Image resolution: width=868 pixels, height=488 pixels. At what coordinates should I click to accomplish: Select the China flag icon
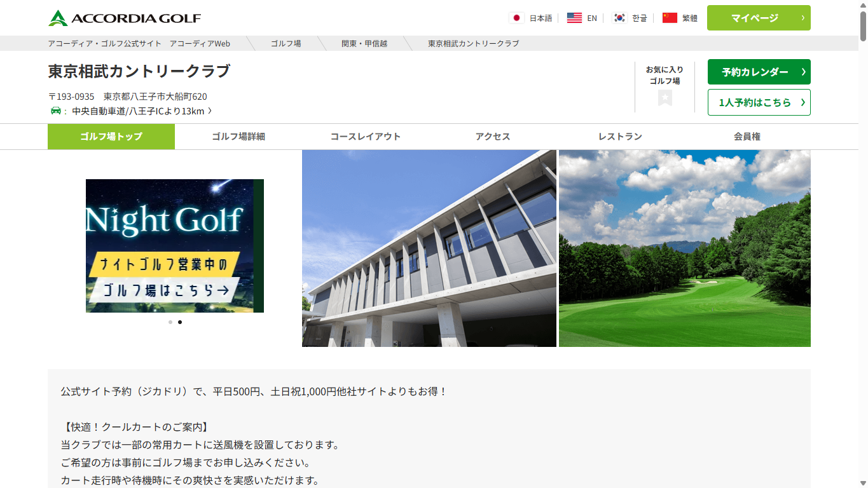[x=670, y=18]
